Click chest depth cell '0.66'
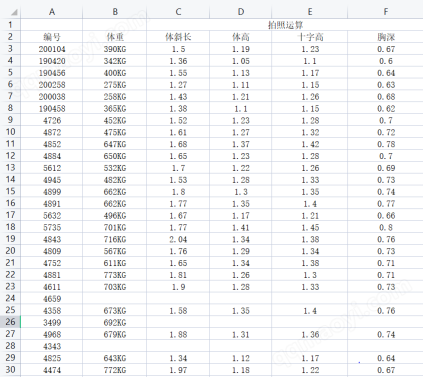The width and height of the screenshot is (423, 378). click(x=385, y=215)
